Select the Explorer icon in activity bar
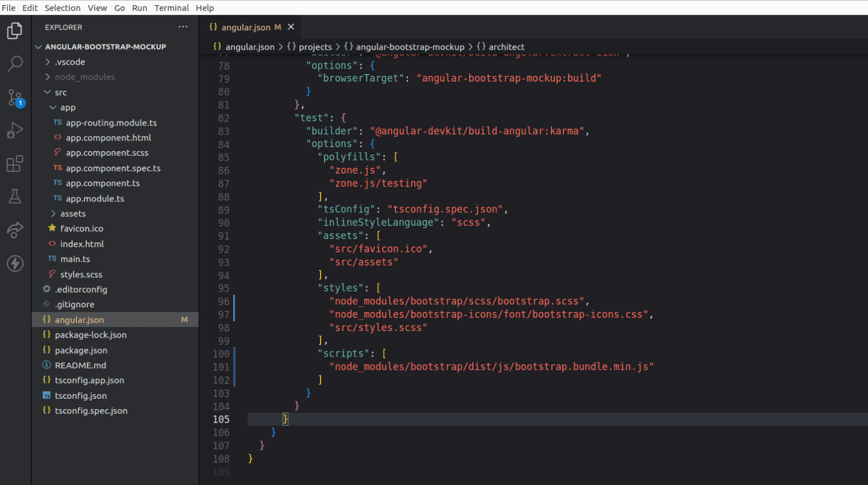 click(x=14, y=30)
